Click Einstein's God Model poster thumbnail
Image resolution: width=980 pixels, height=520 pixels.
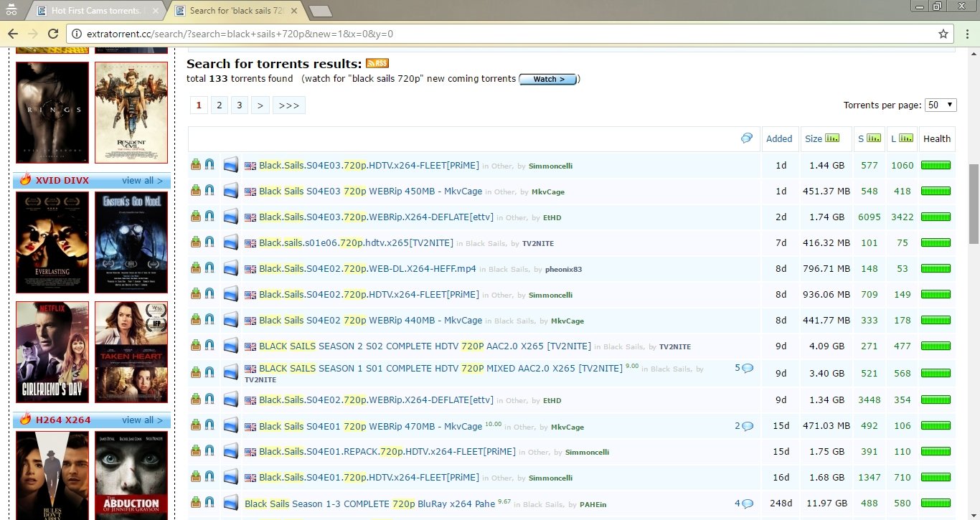tap(131, 242)
